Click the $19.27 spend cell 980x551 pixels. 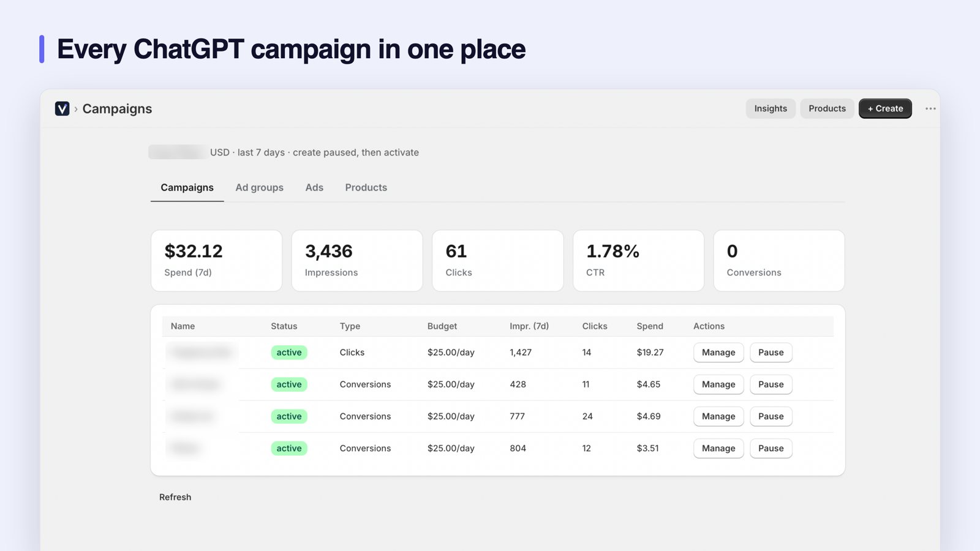pos(650,352)
